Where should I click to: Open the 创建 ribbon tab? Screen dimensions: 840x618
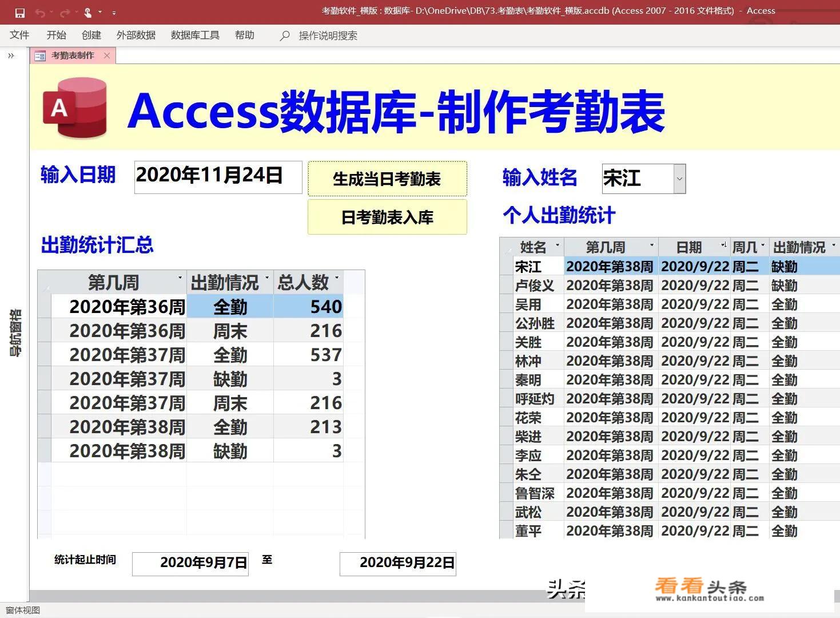pos(91,35)
